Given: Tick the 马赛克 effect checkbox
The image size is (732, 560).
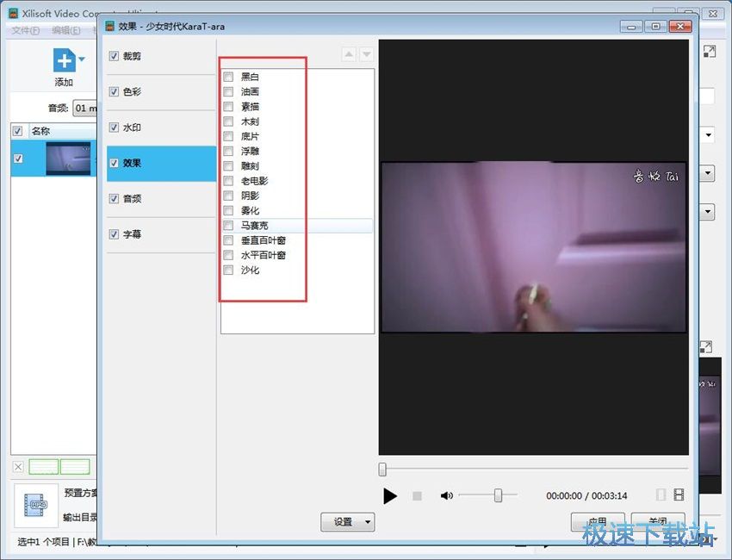Looking at the screenshot, I should click(x=228, y=226).
